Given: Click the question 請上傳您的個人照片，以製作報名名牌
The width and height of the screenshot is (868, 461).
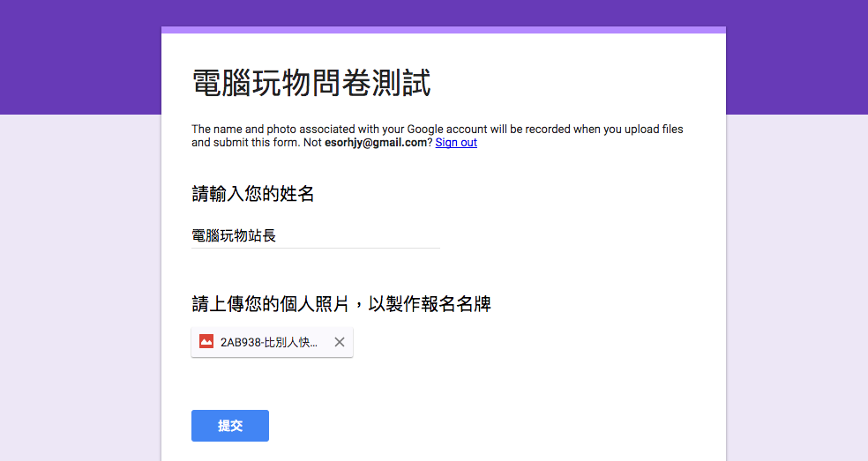Looking at the screenshot, I should (341, 304).
